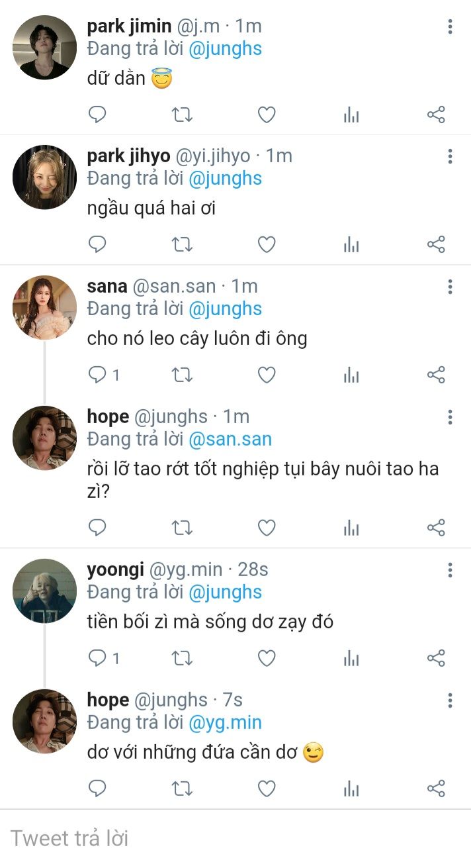Image resolution: width=471 pixels, height=868 pixels.
Task: Open the @san.san mention link
Action: click(230, 439)
